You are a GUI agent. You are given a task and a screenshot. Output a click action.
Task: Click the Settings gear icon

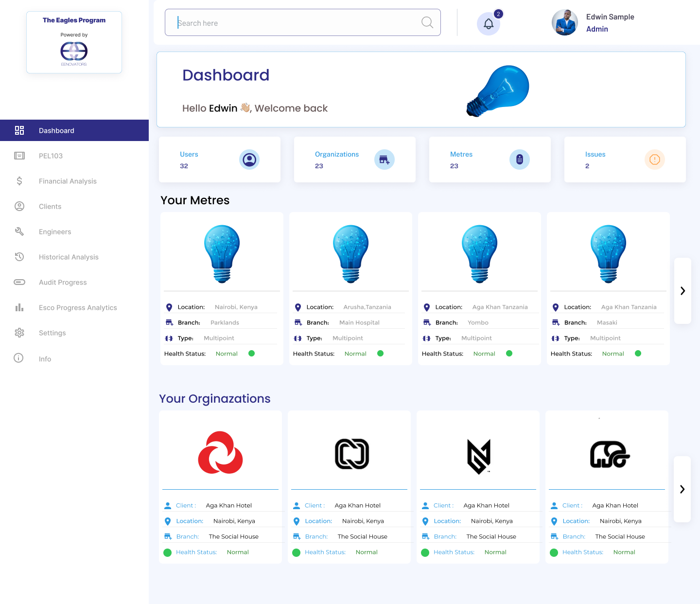coord(19,333)
